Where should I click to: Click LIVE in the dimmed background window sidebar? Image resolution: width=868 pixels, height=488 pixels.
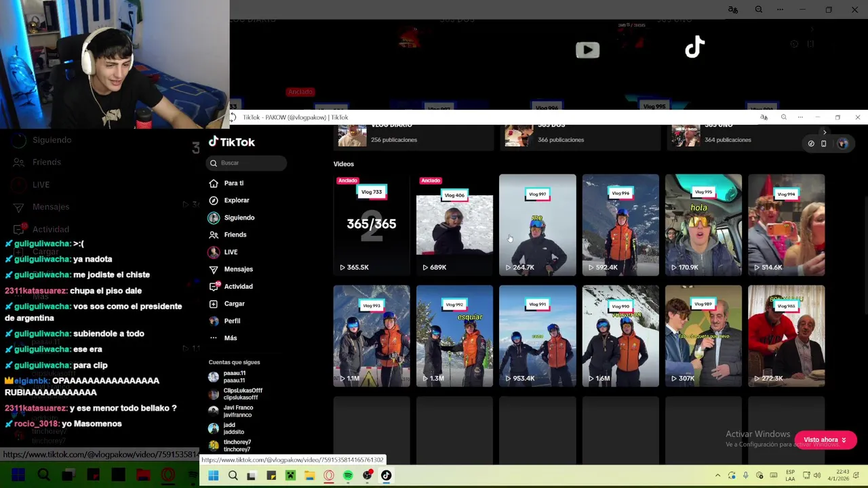pos(31,184)
